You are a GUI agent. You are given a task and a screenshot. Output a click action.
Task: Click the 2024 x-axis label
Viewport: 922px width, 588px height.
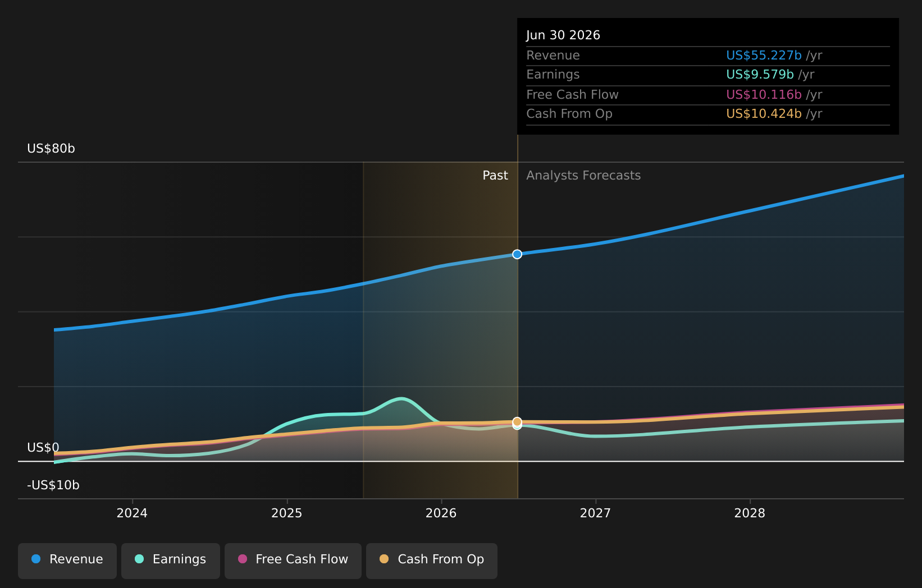(x=132, y=513)
